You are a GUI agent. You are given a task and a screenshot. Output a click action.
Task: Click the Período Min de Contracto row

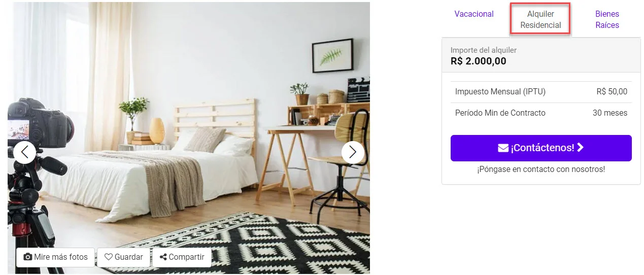pos(541,113)
